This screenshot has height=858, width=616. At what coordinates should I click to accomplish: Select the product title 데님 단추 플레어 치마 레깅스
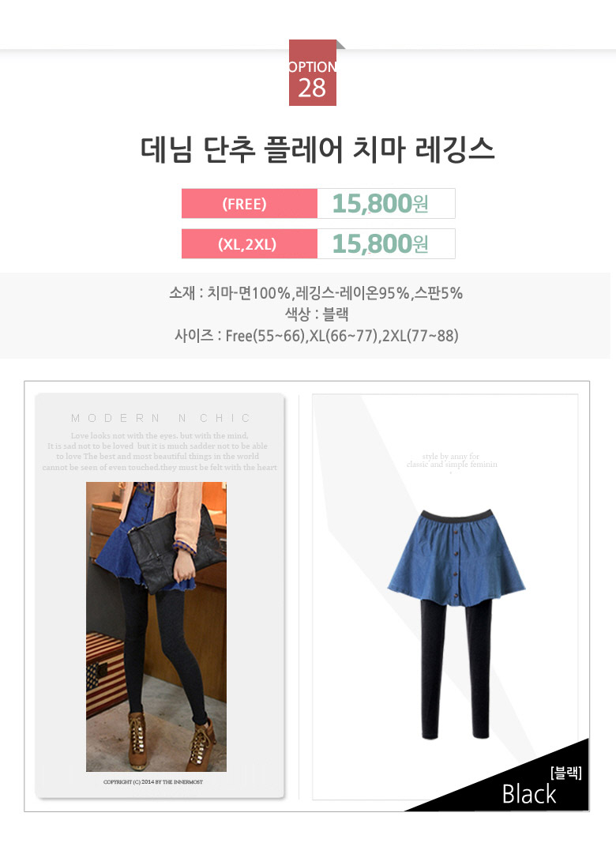pos(317,149)
